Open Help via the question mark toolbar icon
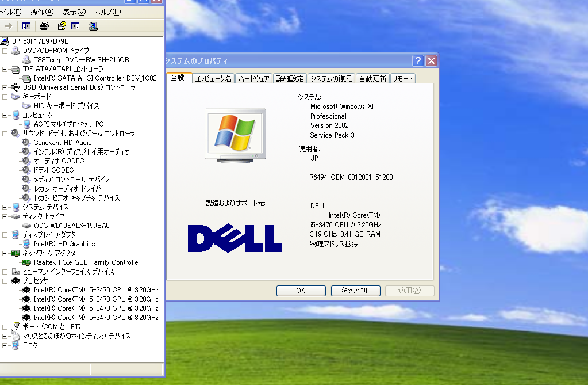 pyautogui.click(x=62, y=25)
